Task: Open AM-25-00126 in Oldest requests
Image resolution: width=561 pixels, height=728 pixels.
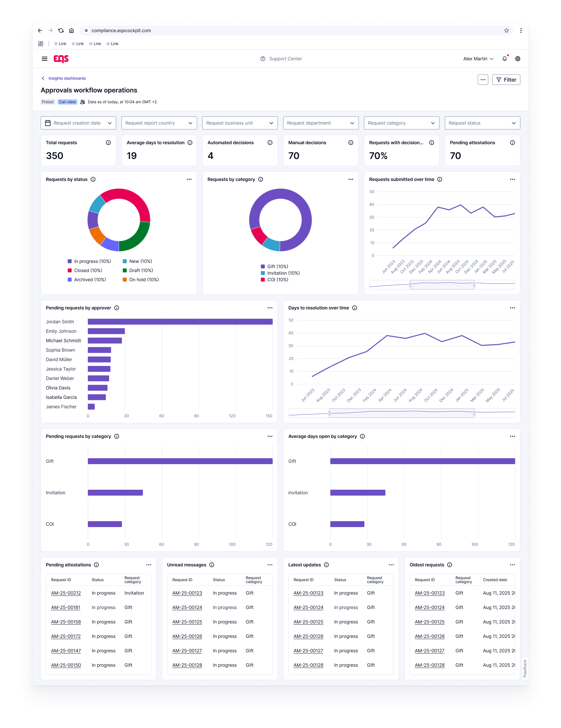Action: (x=430, y=636)
